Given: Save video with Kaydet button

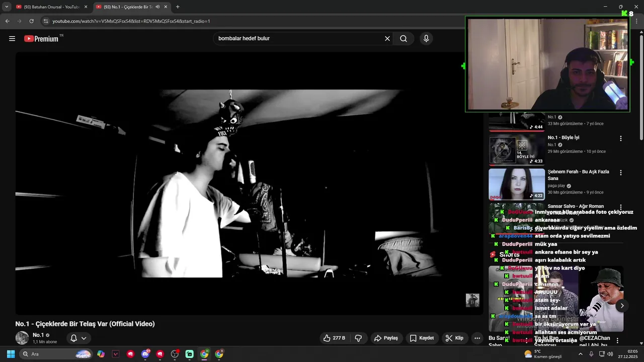Looking at the screenshot, I should [x=422, y=338].
